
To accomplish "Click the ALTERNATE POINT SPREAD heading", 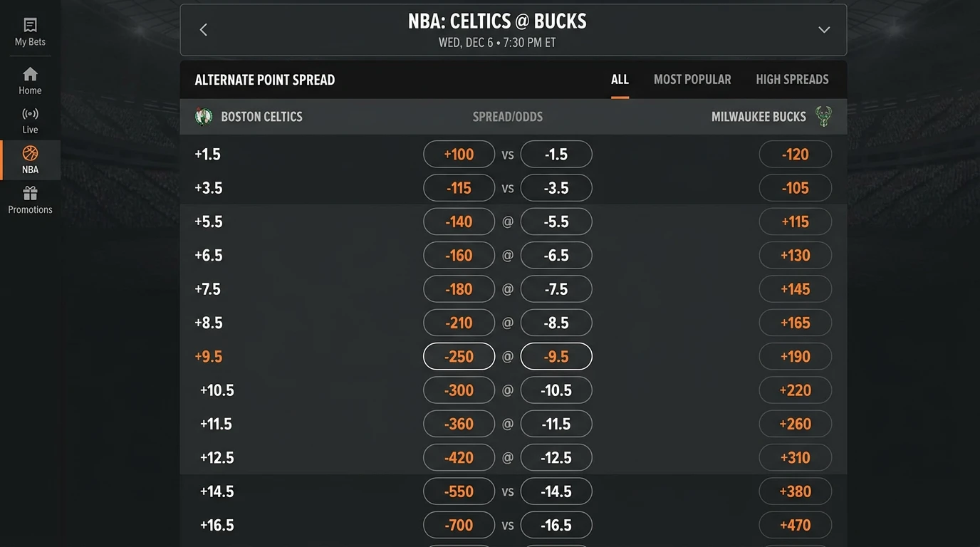I will point(265,80).
